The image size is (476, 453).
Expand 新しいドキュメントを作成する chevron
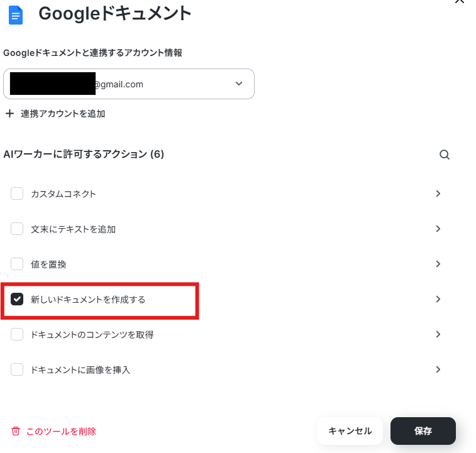coord(438,299)
